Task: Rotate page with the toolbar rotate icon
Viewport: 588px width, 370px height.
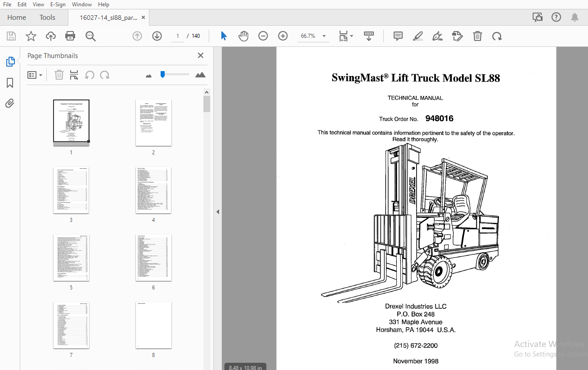Action: point(497,36)
